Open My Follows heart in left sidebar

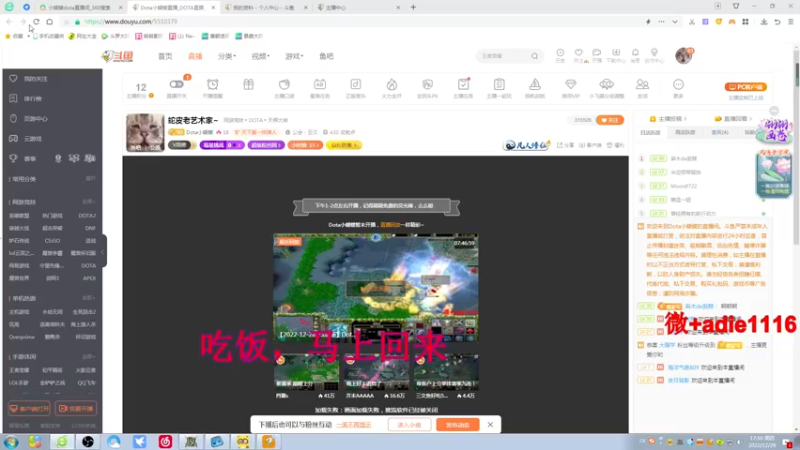pos(13,79)
